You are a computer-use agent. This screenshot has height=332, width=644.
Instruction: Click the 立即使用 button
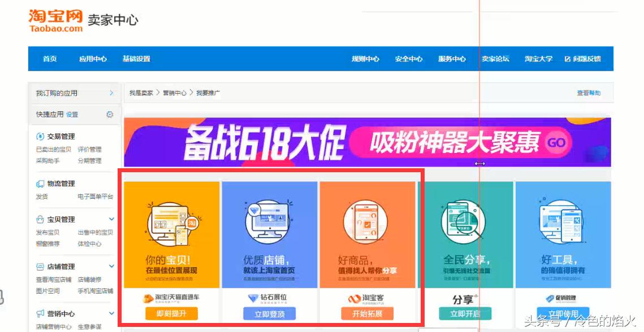pyautogui.click(x=563, y=314)
